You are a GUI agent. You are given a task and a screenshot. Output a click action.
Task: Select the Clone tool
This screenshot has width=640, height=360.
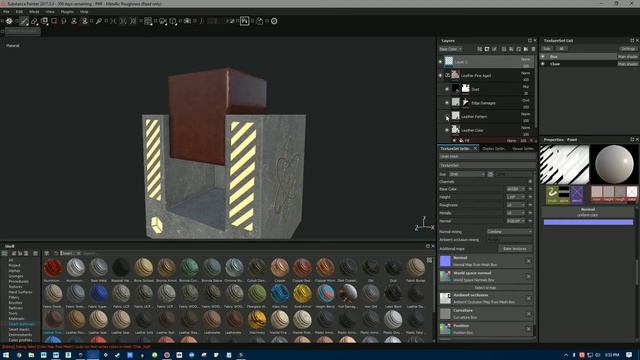coord(74,21)
